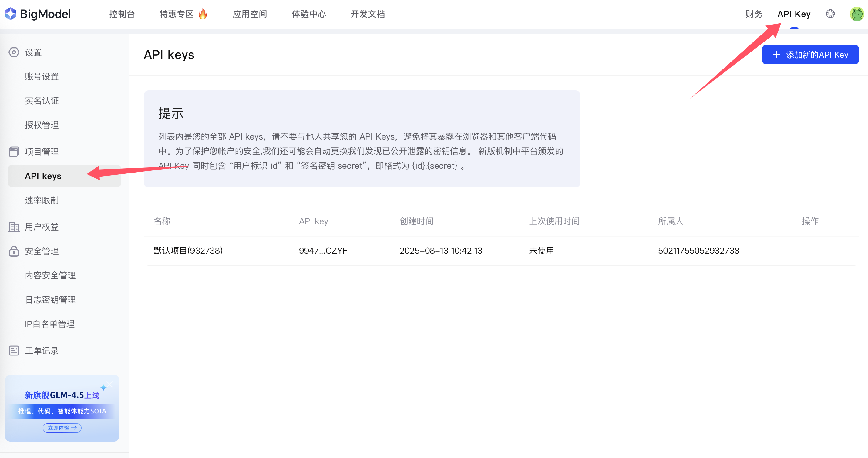The height and width of the screenshot is (458, 868).
Task: Click the 上次使用时间 column header
Action: click(x=554, y=221)
